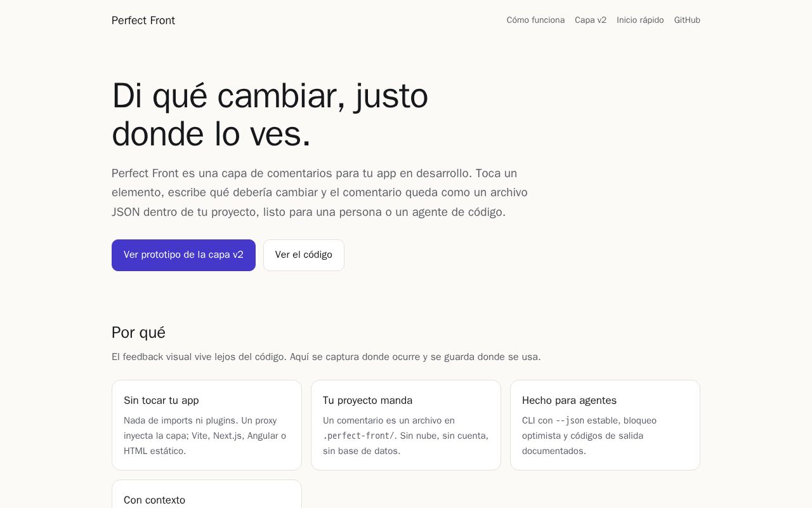Click the headline Di qué cambiar, justo donde lo ves
Image resolution: width=812 pixels, height=508 pixels.
point(270,115)
